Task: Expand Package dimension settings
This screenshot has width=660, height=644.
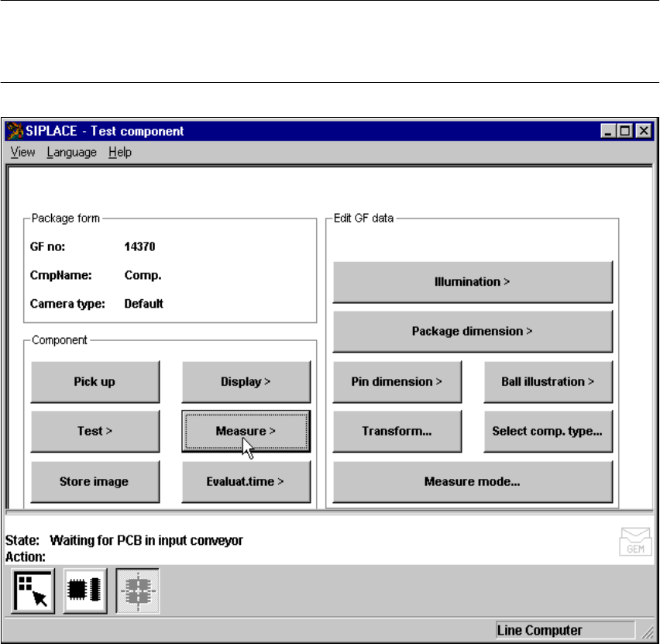Action: (472, 332)
